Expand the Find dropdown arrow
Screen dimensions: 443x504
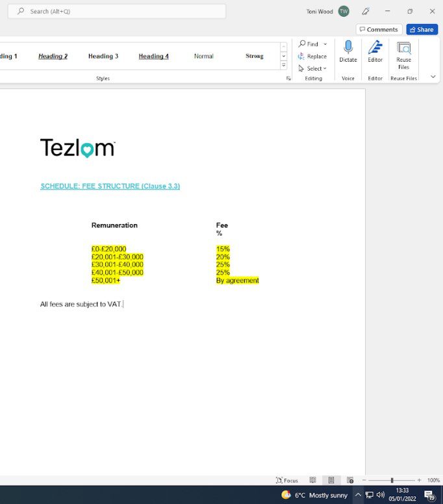point(325,44)
